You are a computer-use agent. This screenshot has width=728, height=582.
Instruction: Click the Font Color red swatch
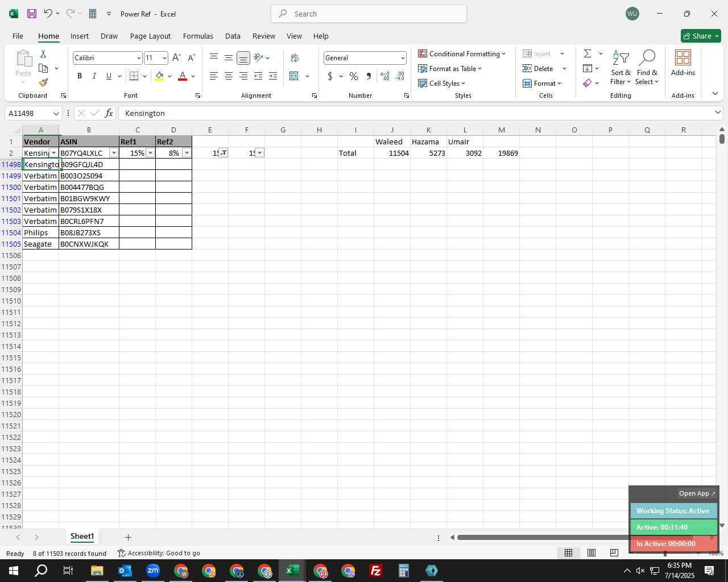(183, 76)
